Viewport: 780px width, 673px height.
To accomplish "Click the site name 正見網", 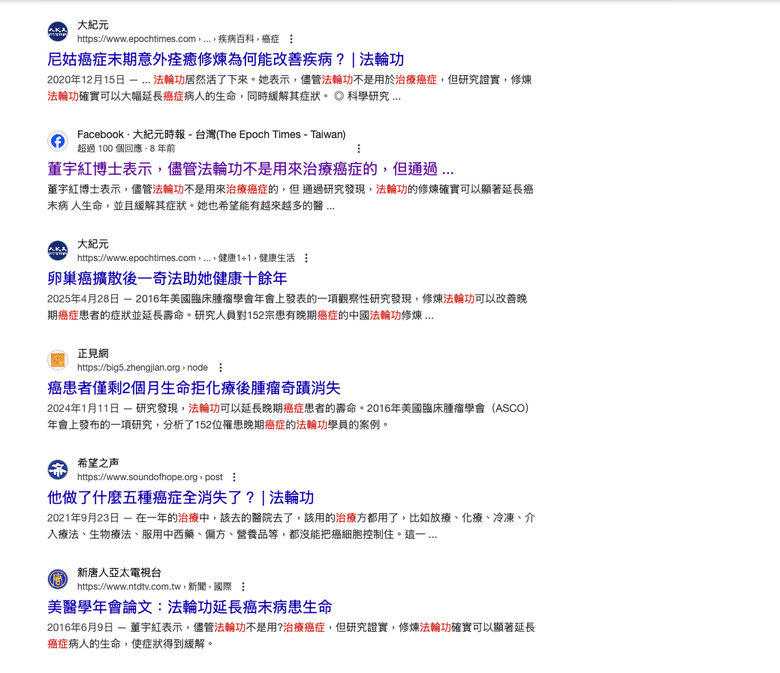I will (93, 353).
